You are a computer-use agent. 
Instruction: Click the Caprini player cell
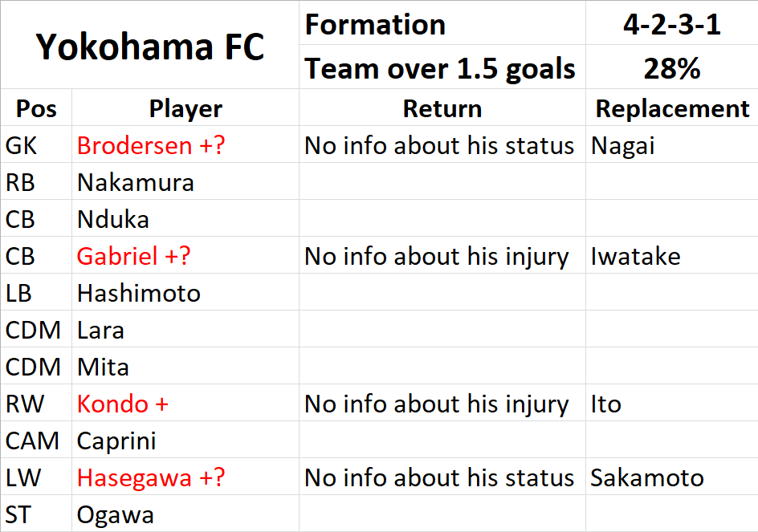tap(185, 440)
